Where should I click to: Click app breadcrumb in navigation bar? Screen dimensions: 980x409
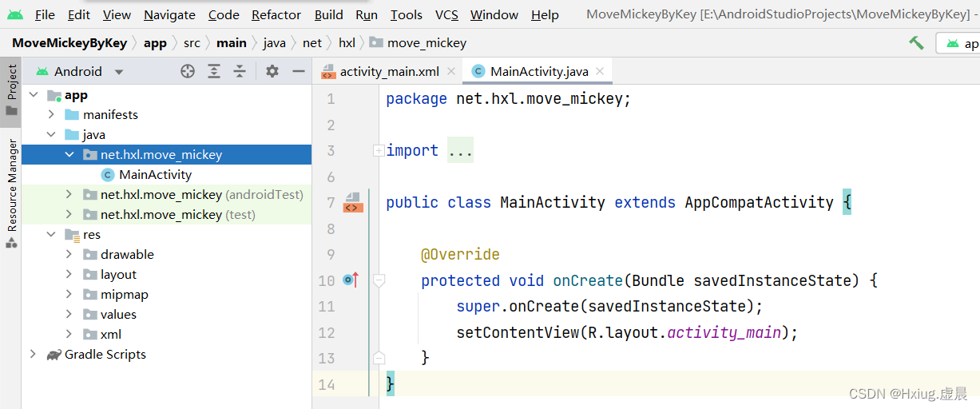155,42
